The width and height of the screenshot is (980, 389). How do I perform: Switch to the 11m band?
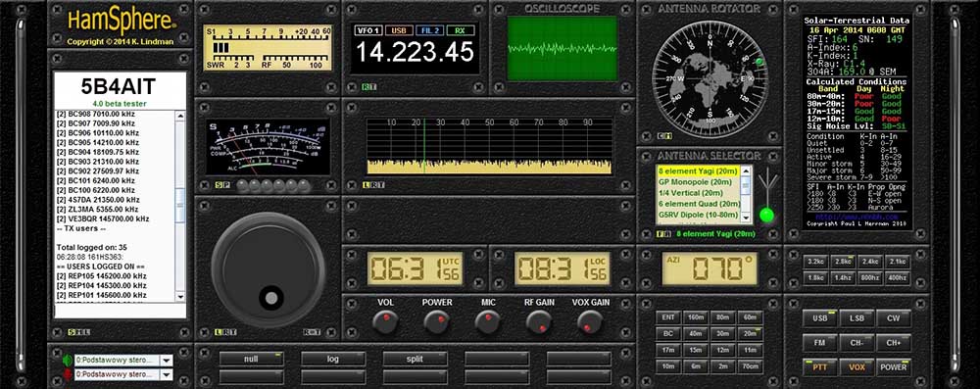click(x=751, y=350)
